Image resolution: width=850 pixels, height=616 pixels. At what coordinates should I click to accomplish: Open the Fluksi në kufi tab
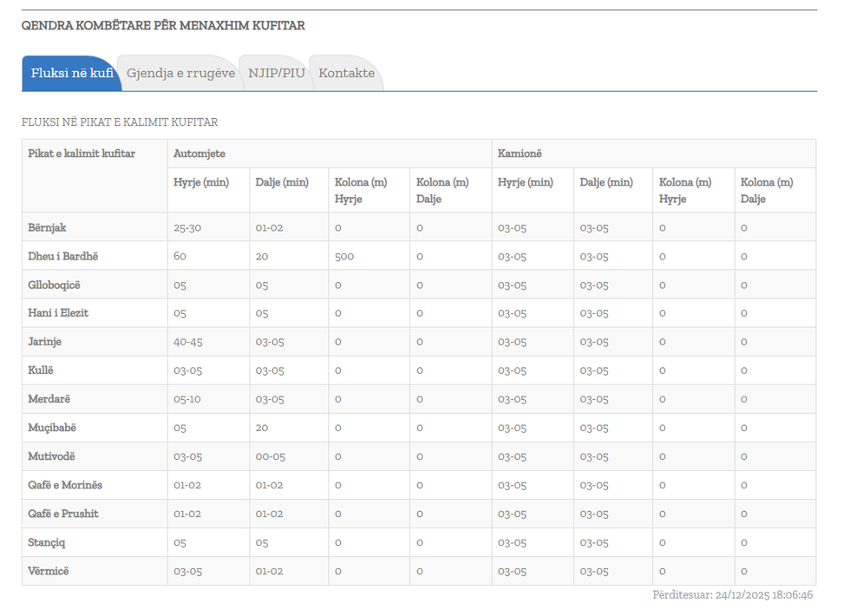pyautogui.click(x=71, y=74)
